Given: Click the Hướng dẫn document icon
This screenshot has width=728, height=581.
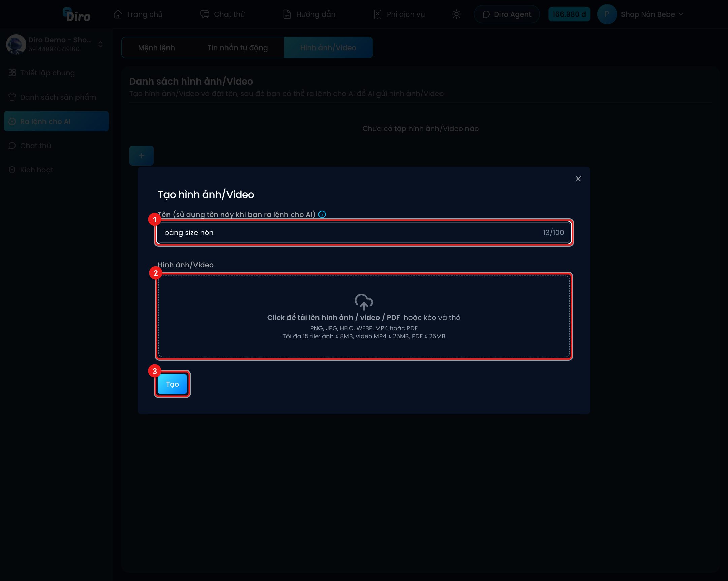Looking at the screenshot, I should pyautogui.click(x=287, y=14).
